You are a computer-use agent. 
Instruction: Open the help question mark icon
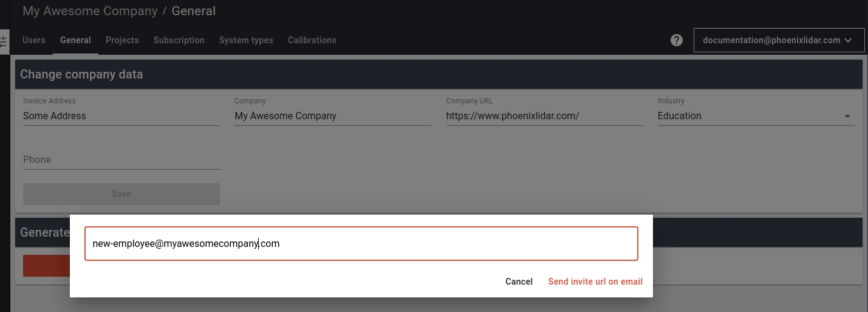point(677,40)
